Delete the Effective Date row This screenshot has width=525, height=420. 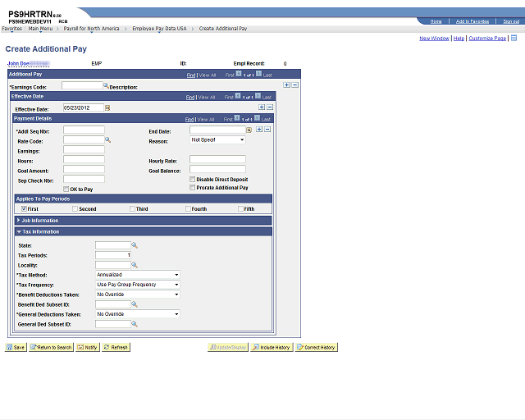pos(270,107)
